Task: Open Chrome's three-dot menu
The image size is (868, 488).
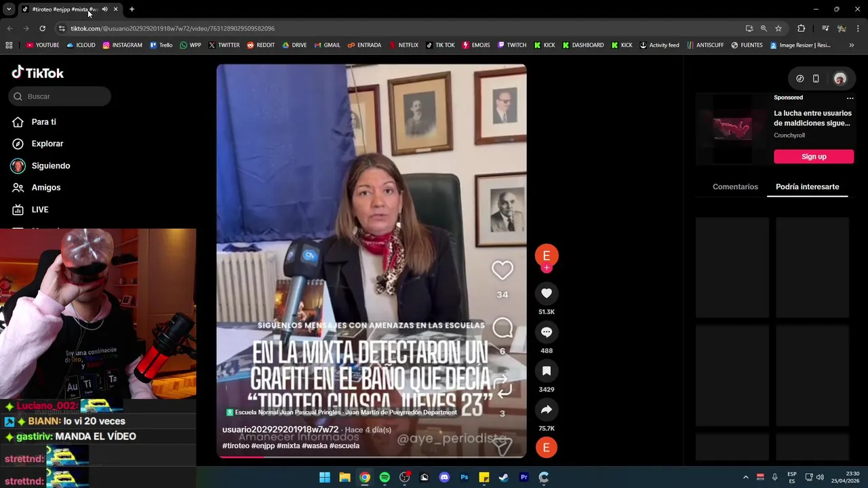Action: [858, 28]
